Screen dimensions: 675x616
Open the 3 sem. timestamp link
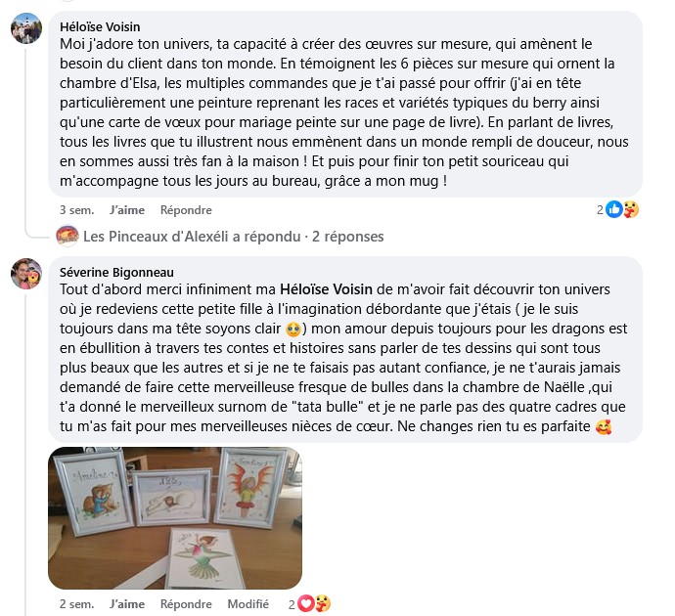(x=76, y=210)
